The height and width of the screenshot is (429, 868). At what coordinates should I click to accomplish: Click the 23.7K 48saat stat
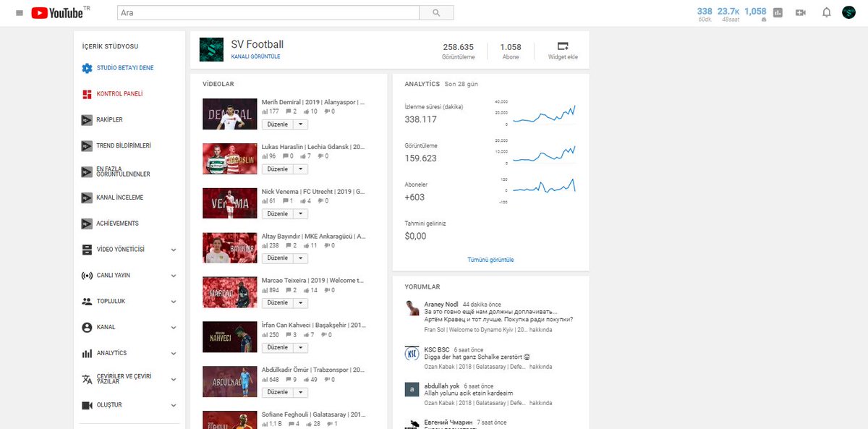tap(728, 14)
